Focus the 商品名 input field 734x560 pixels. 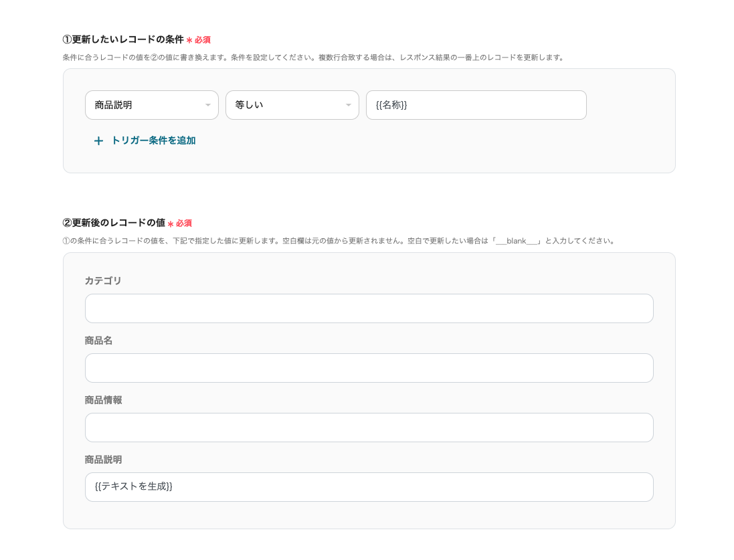(369, 368)
